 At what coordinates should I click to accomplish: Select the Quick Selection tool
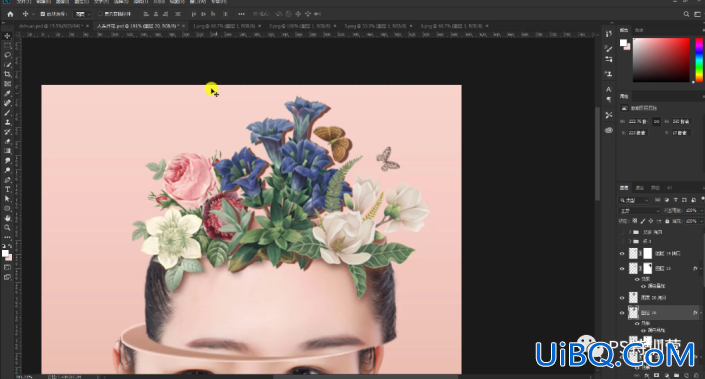(x=7, y=65)
